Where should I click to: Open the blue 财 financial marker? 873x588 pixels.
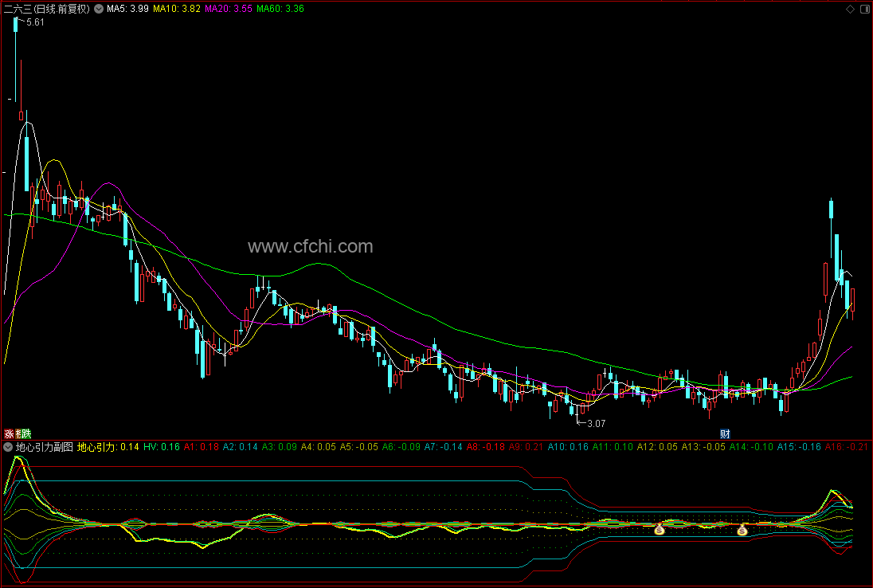point(725,433)
